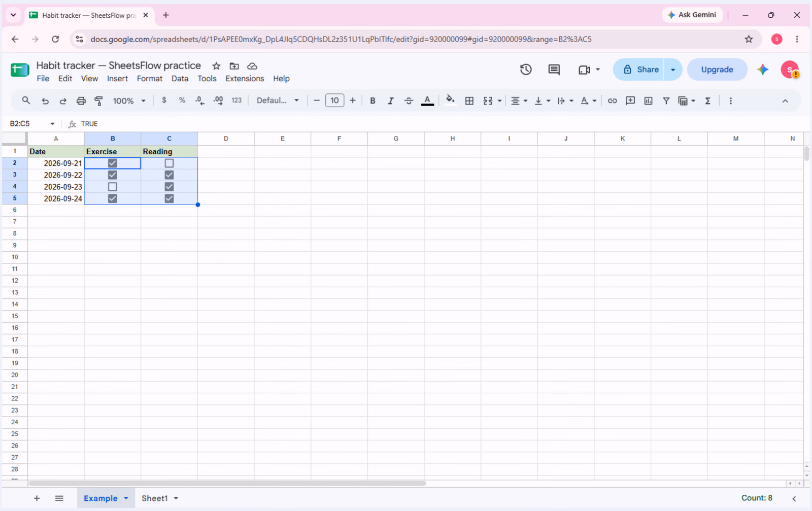Click the undo icon in toolbar
The width and height of the screenshot is (812, 511).
[45, 101]
